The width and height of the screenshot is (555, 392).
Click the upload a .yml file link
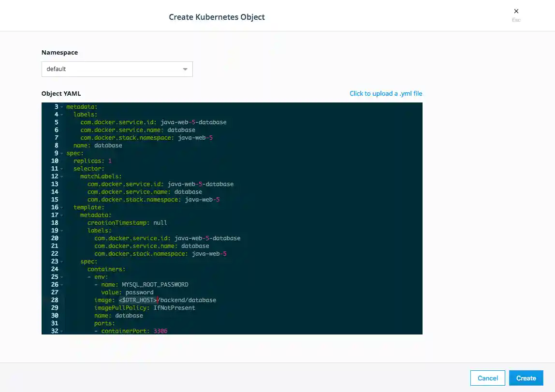pyautogui.click(x=386, y=93)
